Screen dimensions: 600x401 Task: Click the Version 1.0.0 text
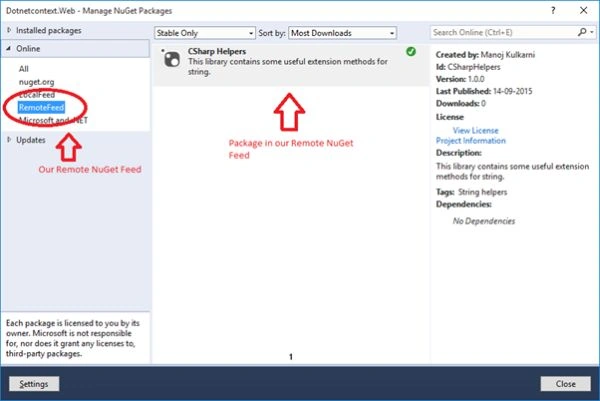pyautogui.click(x=460, y=79)
